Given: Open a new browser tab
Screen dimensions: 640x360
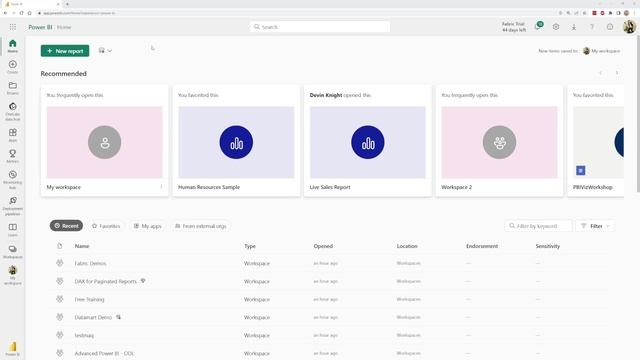Looking at the screenshot, I should (67, 4).
